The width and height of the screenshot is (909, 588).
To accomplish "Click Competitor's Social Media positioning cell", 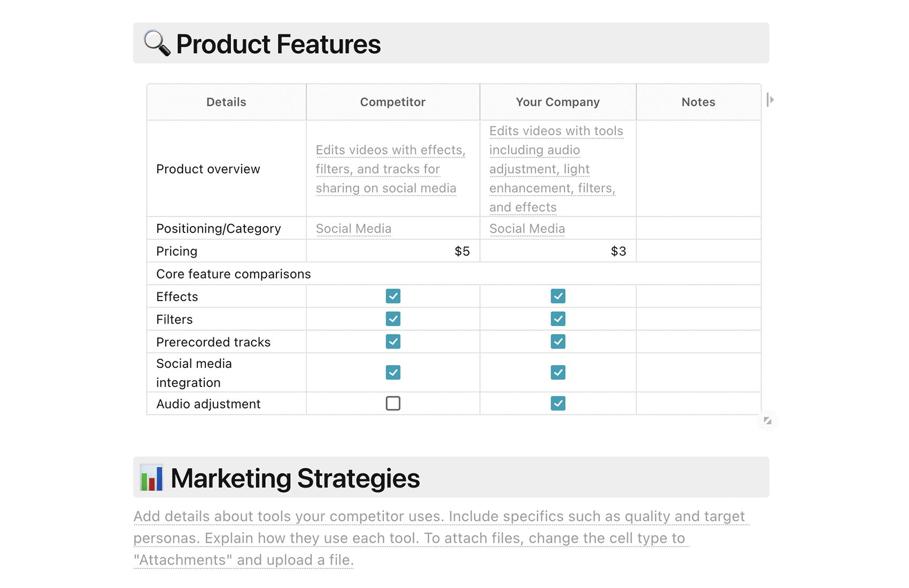I will (393, 228).
